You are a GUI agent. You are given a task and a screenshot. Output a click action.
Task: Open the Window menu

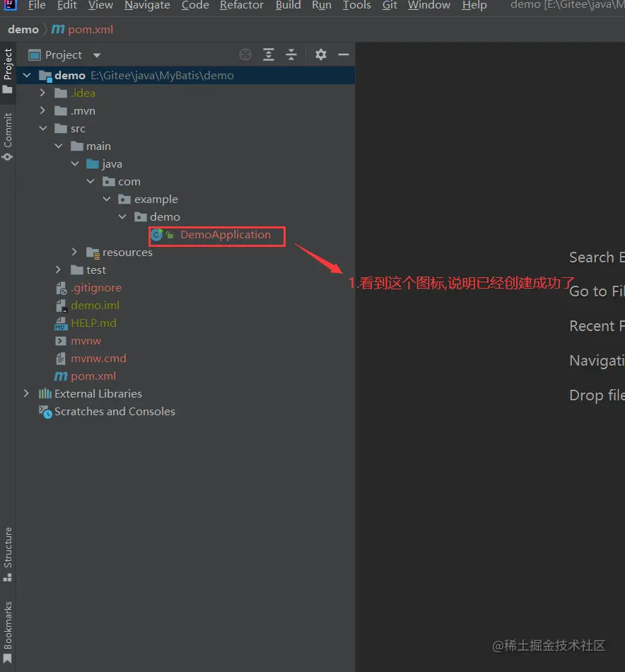pyautogui.click(x=429, y=5)
